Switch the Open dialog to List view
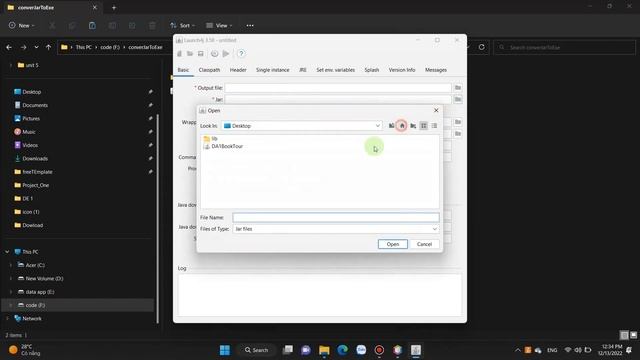The height and width of the screenshot is (360, 640). (x=424, y=126)
